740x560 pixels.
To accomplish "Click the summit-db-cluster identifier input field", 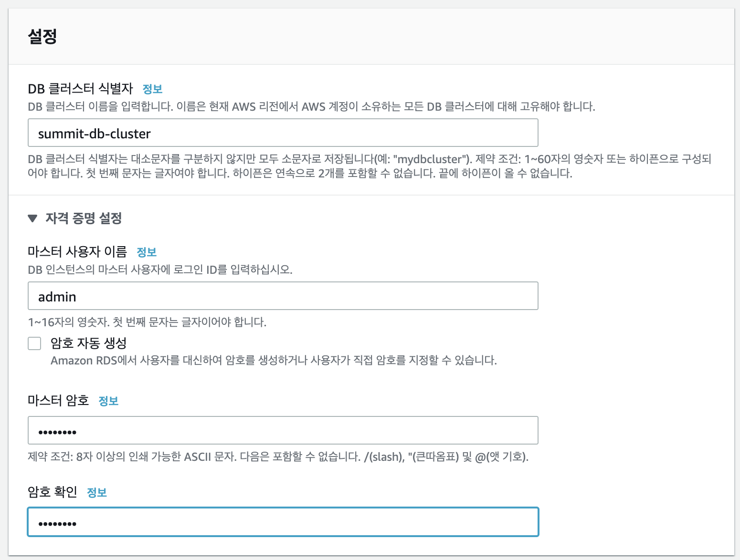I will coord(283,133).
